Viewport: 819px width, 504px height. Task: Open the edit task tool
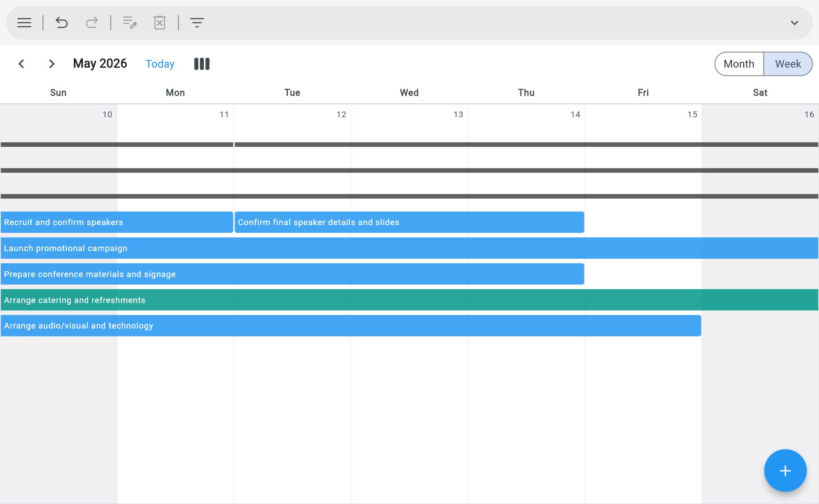(129, 22)
